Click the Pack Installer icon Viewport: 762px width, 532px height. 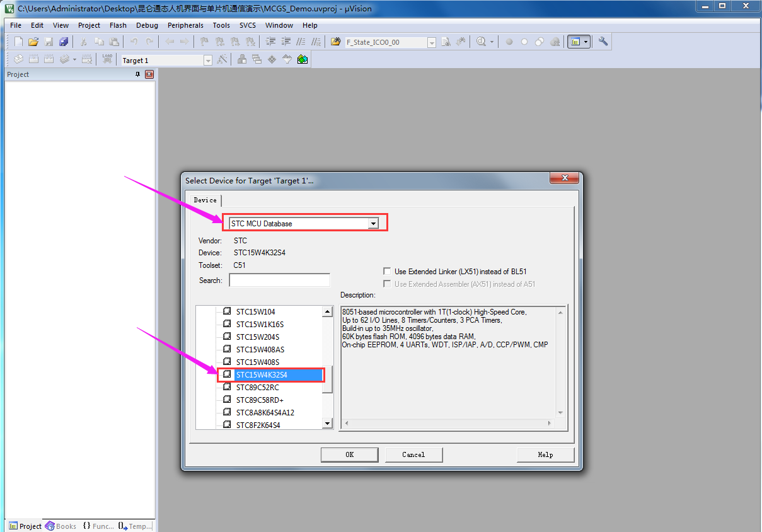pyautogui.click(x=303, y=59)
